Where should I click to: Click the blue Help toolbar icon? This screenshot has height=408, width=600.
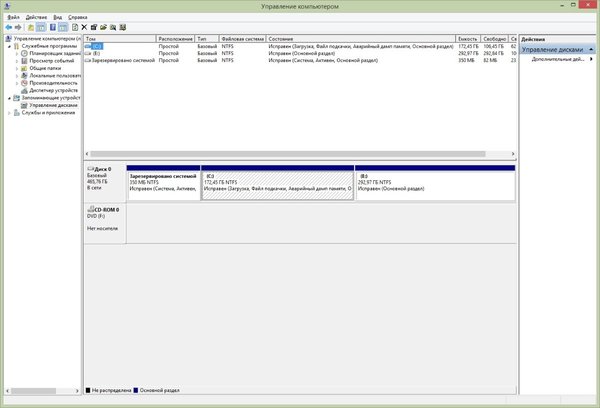[53, 27]
